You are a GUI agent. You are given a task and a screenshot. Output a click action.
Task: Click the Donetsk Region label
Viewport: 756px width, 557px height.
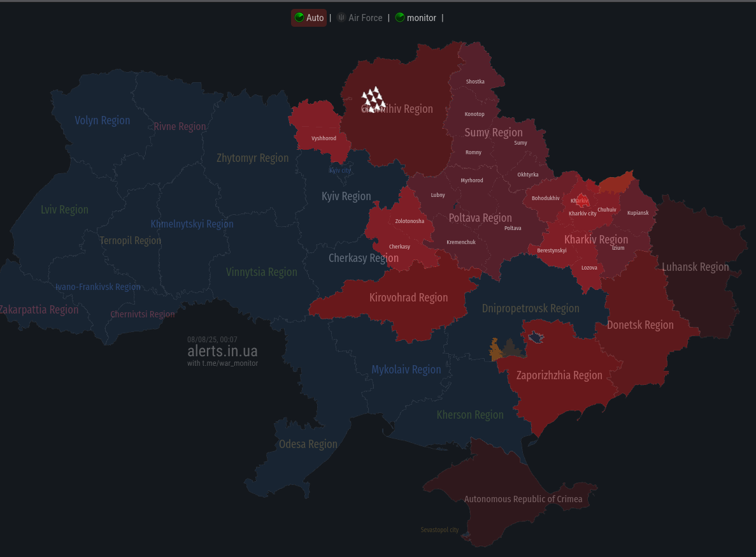click(640, 324)
